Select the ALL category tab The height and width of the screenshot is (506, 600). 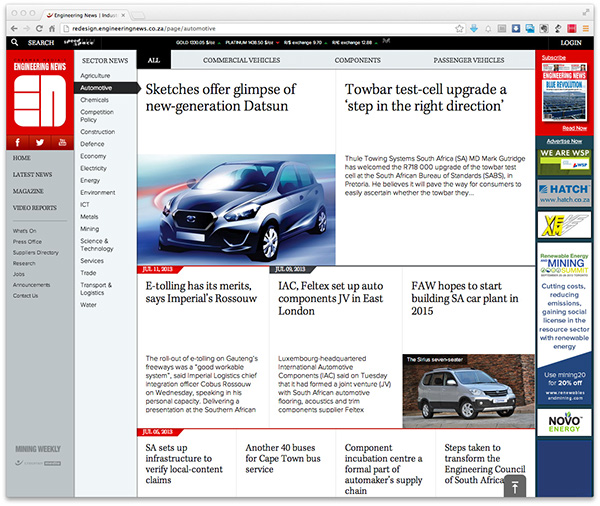154,60
